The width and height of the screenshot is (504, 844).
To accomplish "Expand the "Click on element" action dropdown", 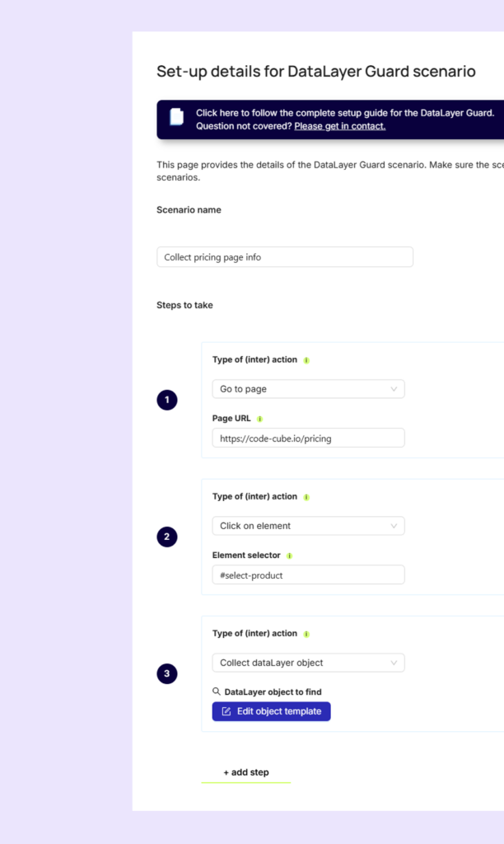I will click(308, 526).
